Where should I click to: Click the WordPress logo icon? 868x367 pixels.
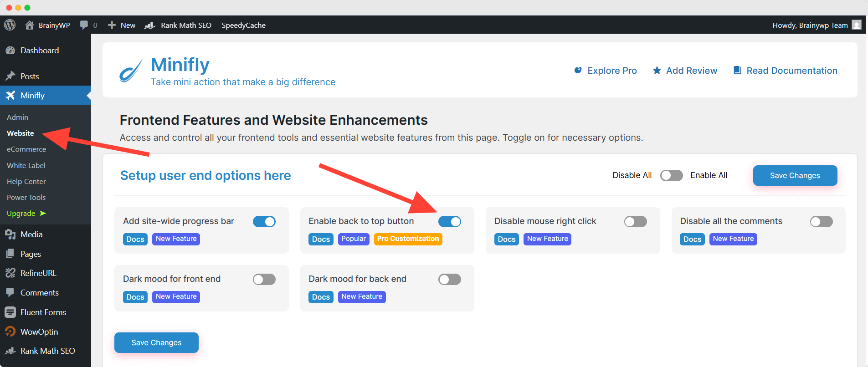(x=10, y=25)
